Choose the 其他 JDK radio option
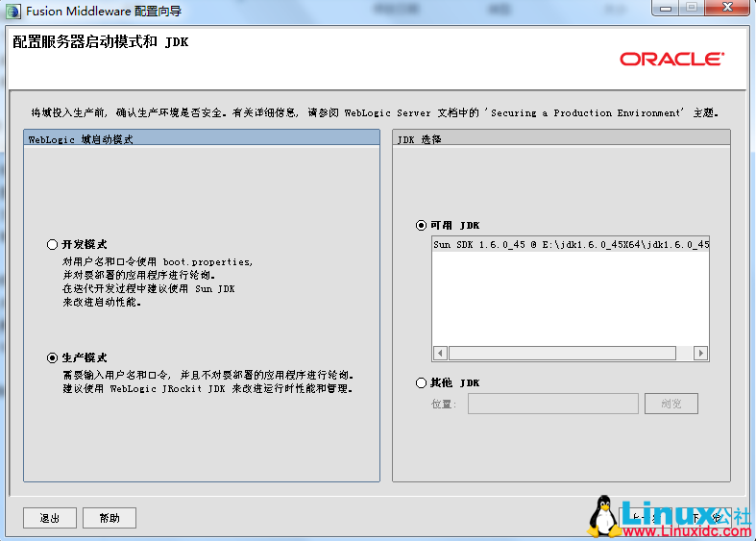The image size is (756, 541). pos(421,382)
